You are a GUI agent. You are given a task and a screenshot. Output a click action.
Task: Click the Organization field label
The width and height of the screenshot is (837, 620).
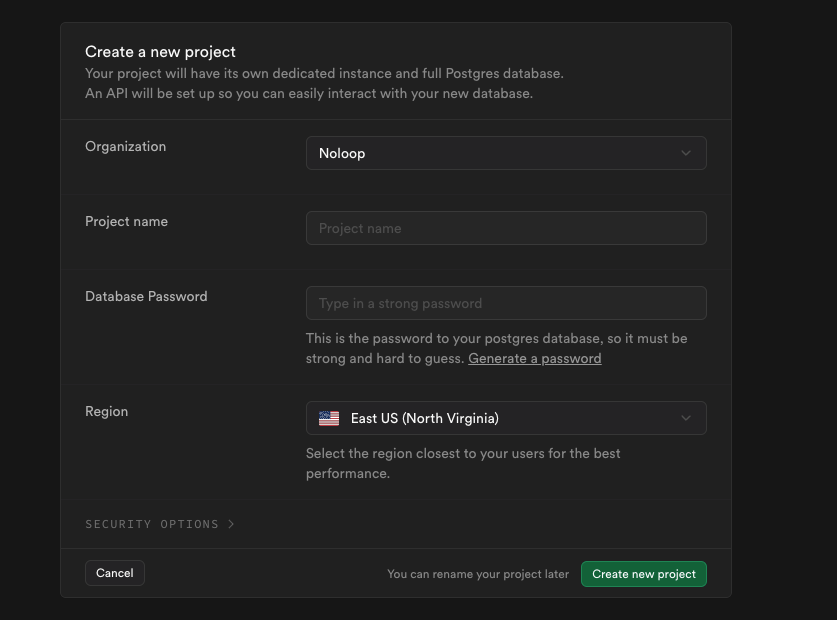tap(125, 146)
